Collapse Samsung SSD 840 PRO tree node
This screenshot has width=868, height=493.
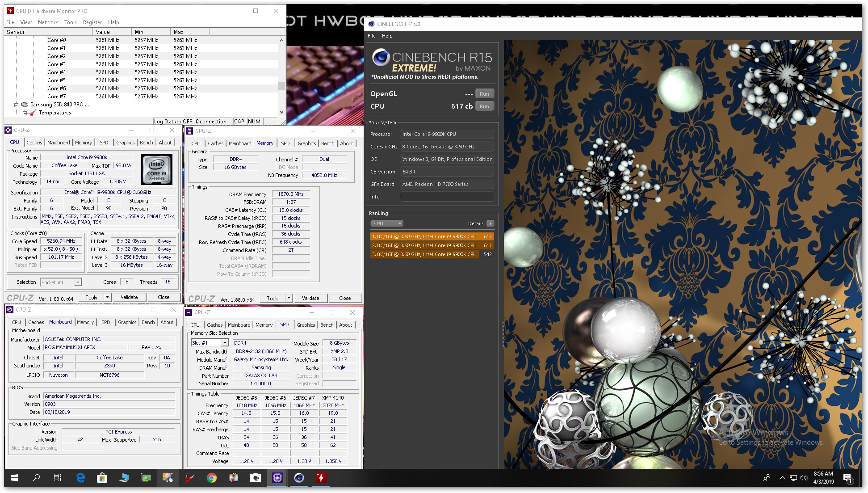click(x=16, y=105)
